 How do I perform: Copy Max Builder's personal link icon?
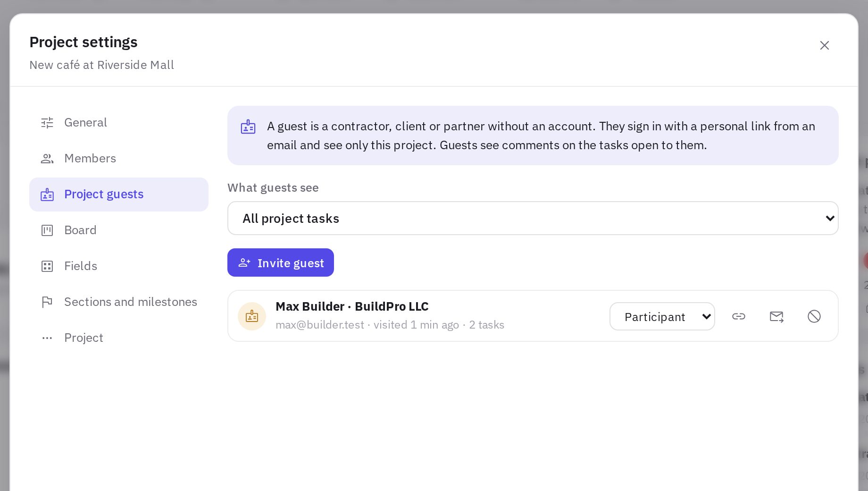[739, 316]
